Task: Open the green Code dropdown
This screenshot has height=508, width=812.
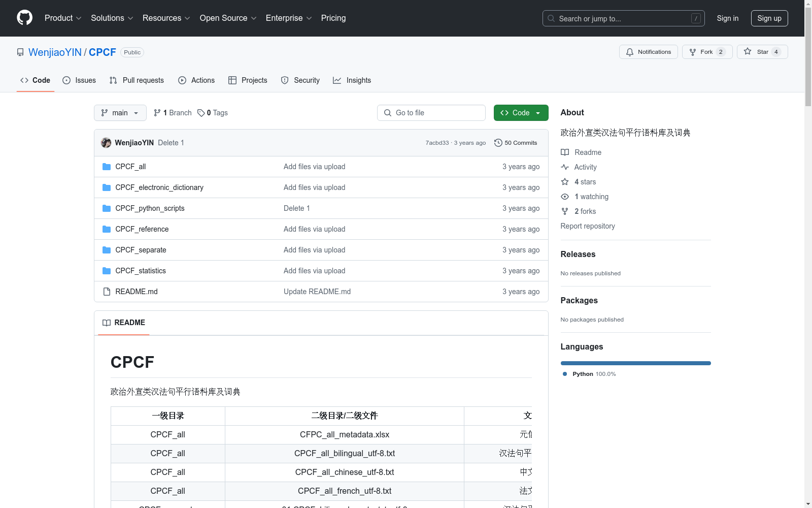Action: [521, 113]
